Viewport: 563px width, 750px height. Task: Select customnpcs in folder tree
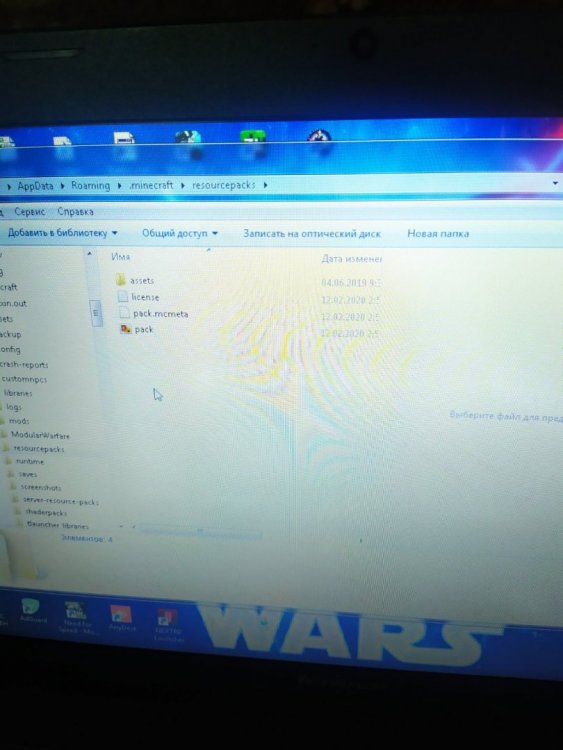pyautogui.click(x=24, y=379)
